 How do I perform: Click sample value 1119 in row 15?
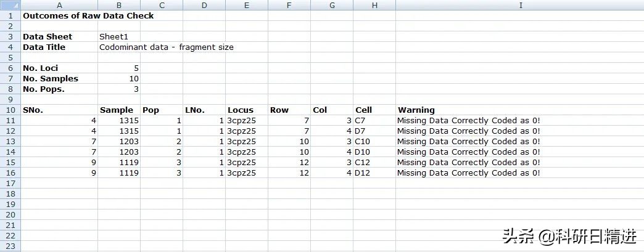pyautogui.click(x=119, y=162)
